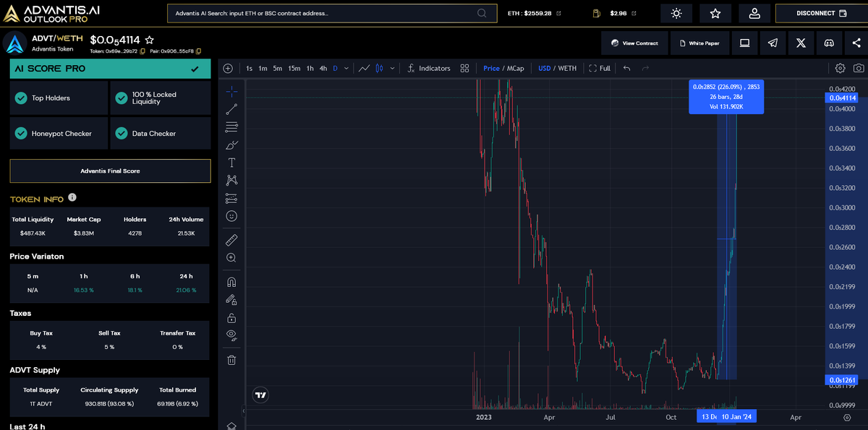Open the ETH price external link
Image resolution: width=868 pixels, height=430 pixels.
tap(558, 13)
